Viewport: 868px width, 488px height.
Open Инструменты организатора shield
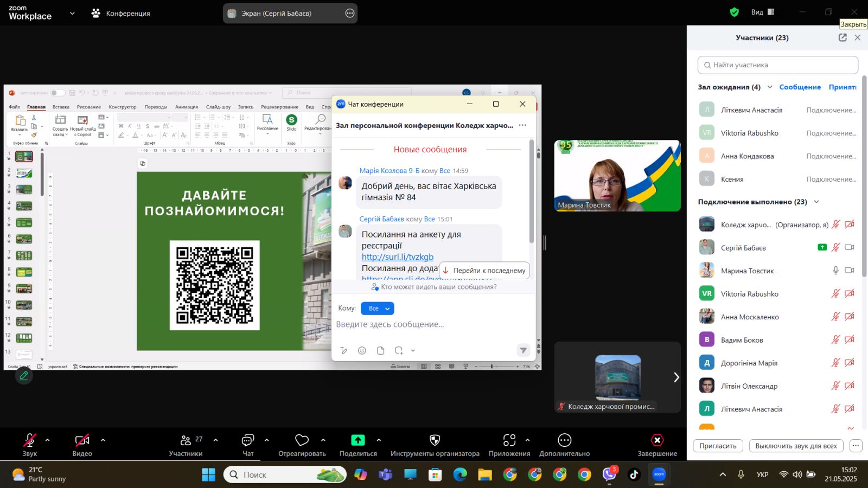435,445
